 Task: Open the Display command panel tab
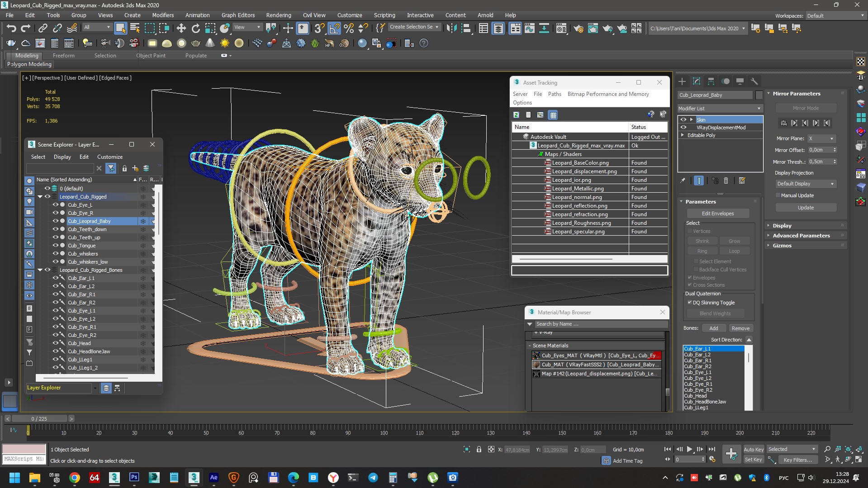740,81
